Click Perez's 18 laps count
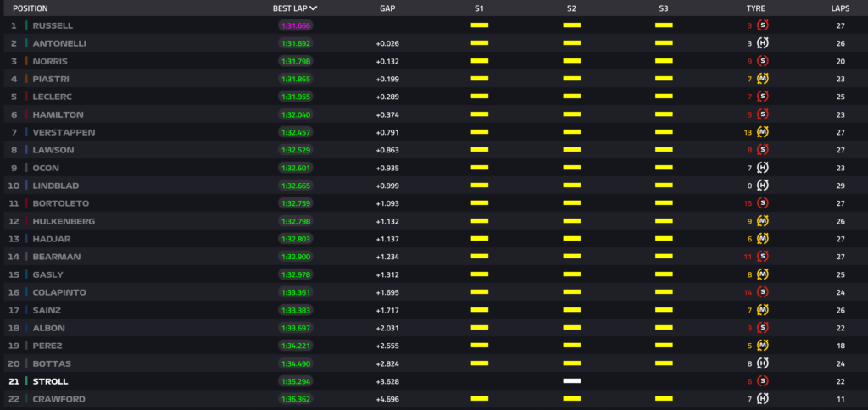868x410 pixels. 840,346
